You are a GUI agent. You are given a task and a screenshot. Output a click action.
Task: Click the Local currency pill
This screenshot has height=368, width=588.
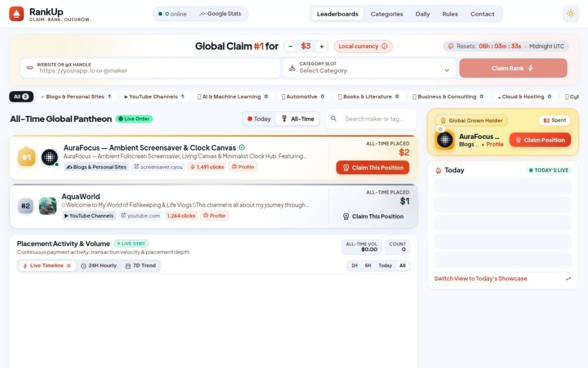pos(363,46)
